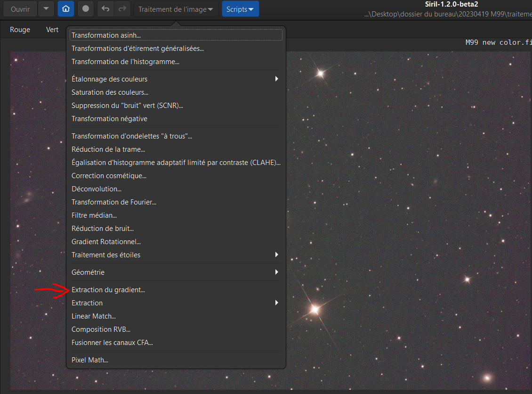Select Déconvolution from the menu

click(x=97, y=189)
